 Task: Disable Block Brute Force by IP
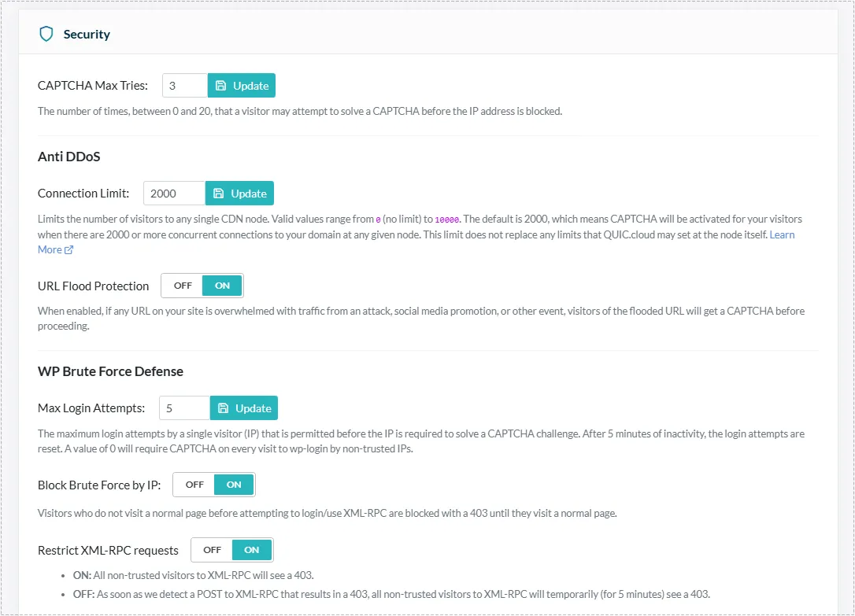pos(194,485)
